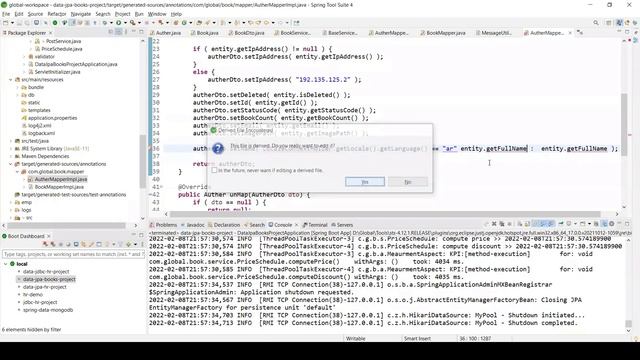The height and width of the screenshot is (360, 640).
Task: Show hidden editor tabs list
Action: point(580,33)
